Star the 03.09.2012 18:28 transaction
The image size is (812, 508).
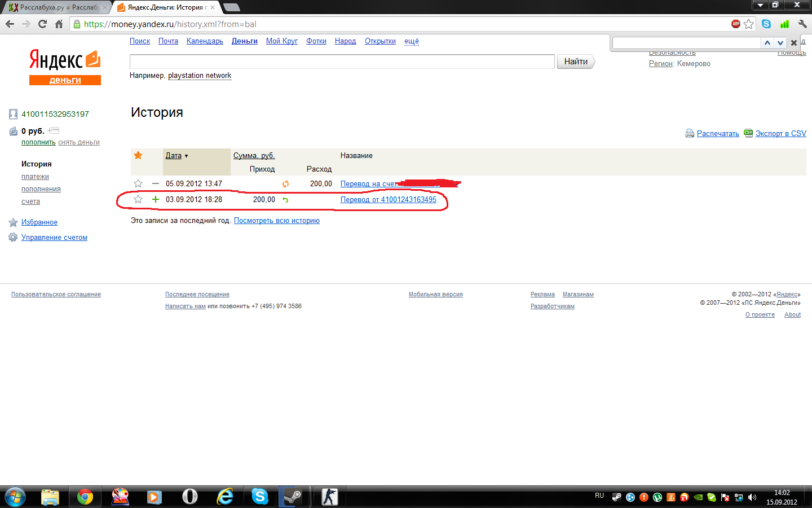point(138,199)
